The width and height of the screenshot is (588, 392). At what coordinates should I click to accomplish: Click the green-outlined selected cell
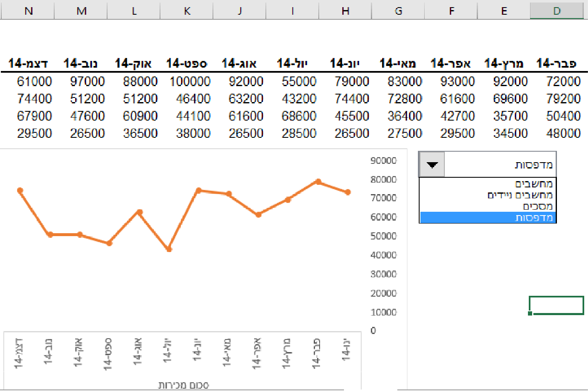pyautogui.click(x=556, y=305)
